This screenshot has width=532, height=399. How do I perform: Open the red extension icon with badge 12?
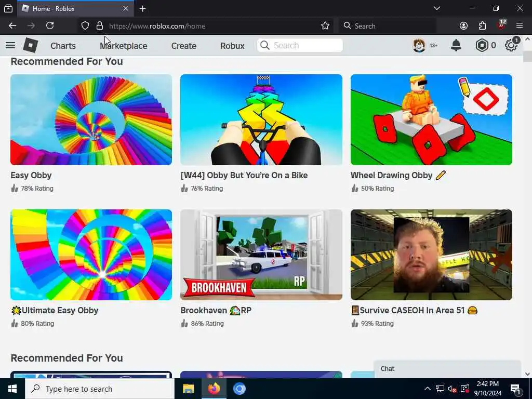coord(501,25)
